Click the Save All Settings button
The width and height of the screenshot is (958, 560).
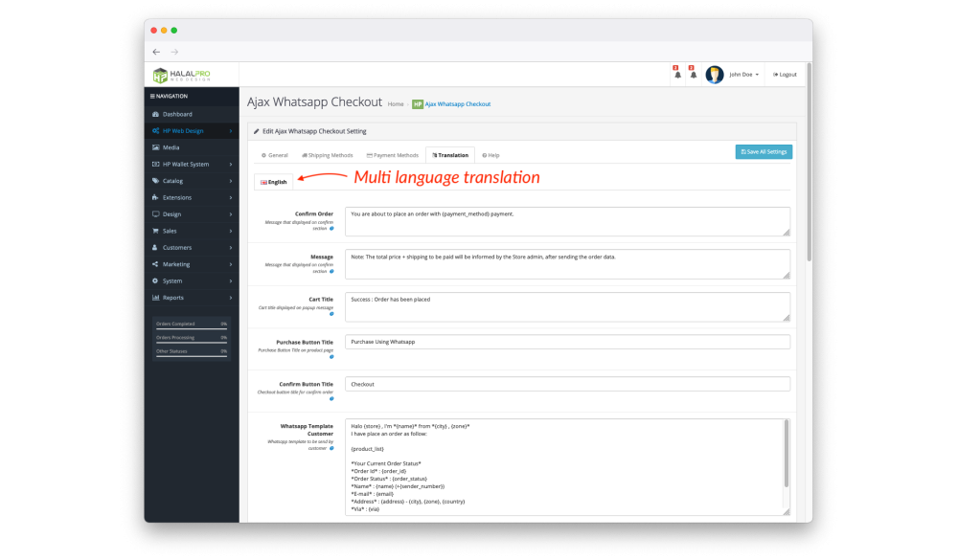(764, 151)
